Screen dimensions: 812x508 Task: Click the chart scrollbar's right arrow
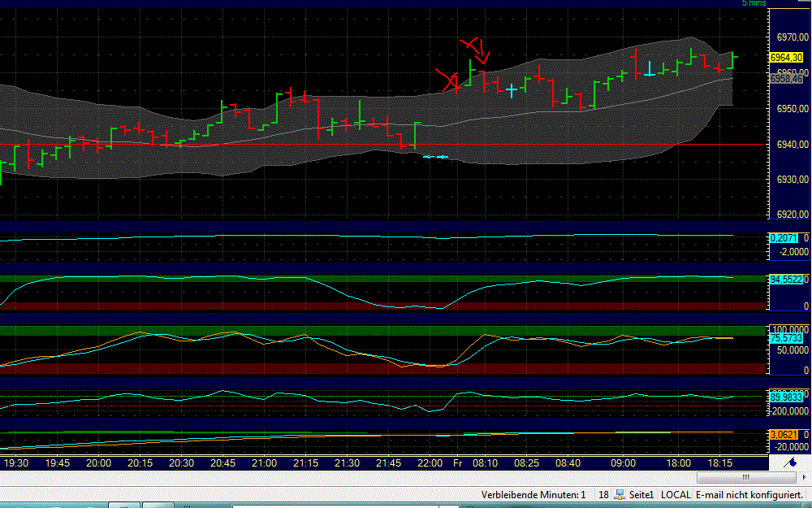[804, 477]
